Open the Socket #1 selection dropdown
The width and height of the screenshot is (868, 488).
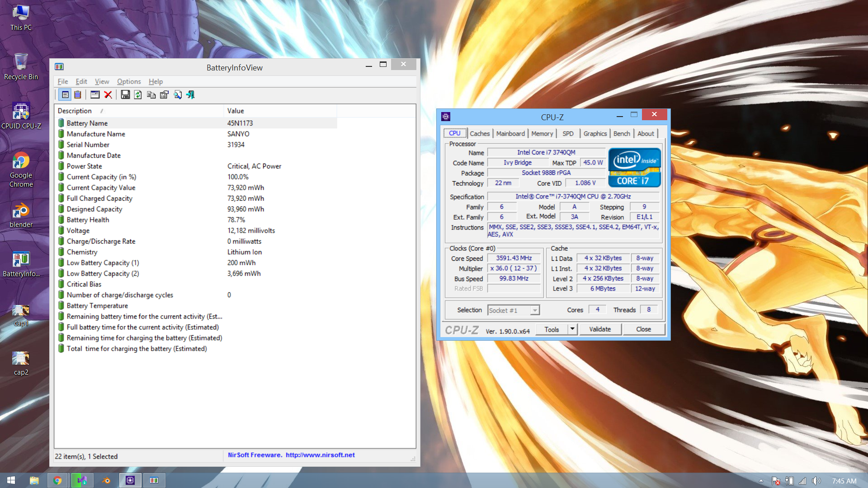tap(514, 310)
